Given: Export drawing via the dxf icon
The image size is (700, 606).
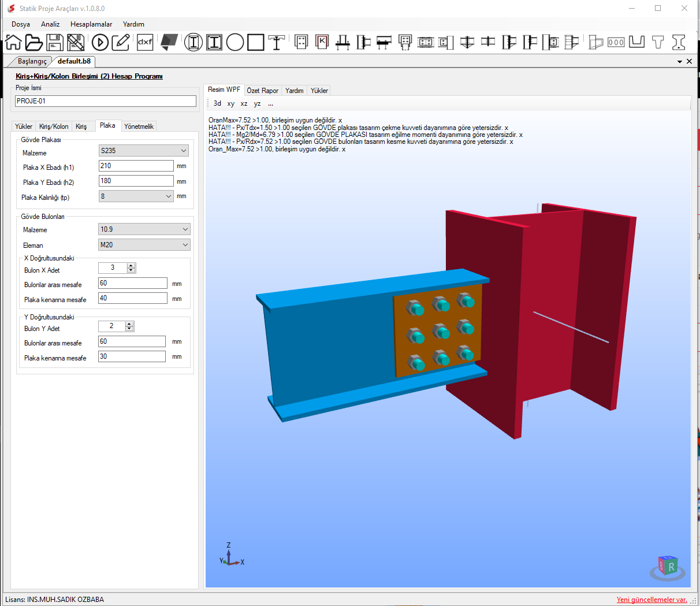Looking at the screenshot, I should [145, 42].
